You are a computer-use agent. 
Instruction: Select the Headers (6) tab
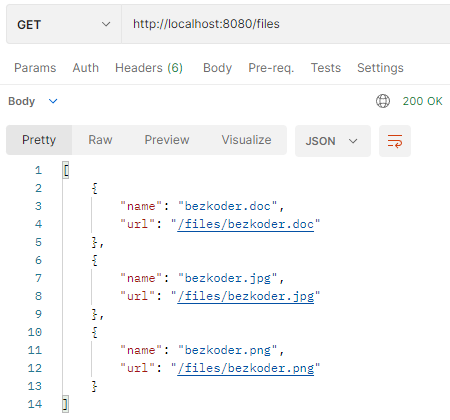click(149, 68)
